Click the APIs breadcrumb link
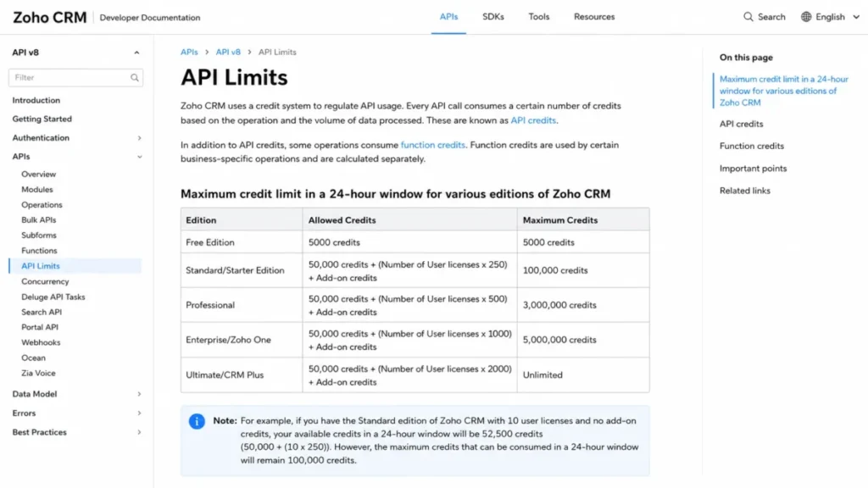868x488 pixels. pyautogui.click(x=189, y=52)
